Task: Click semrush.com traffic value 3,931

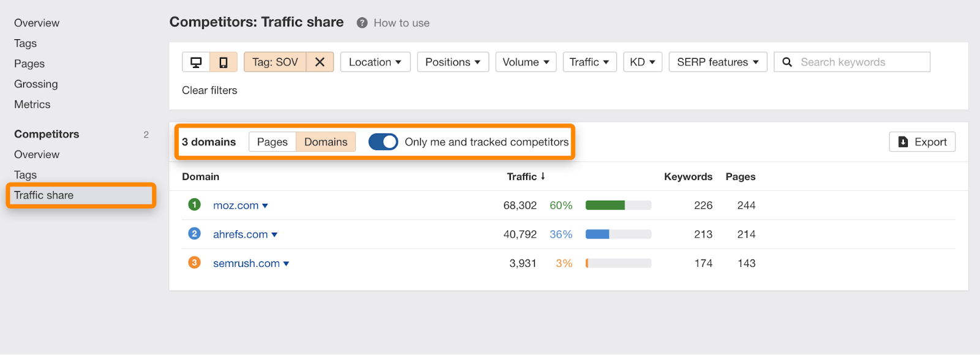Action: point(523,263)
